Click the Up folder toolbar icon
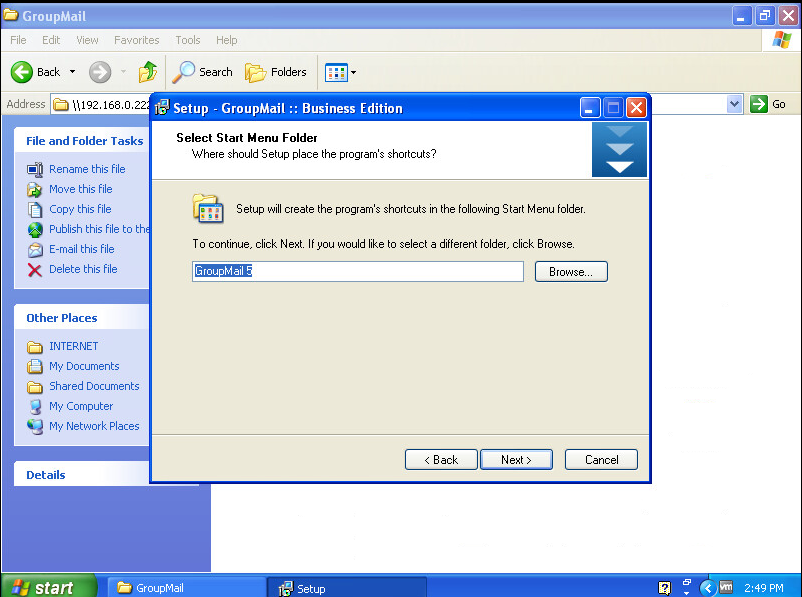This screenshot has width=802, height=597. tap(148, 72)
